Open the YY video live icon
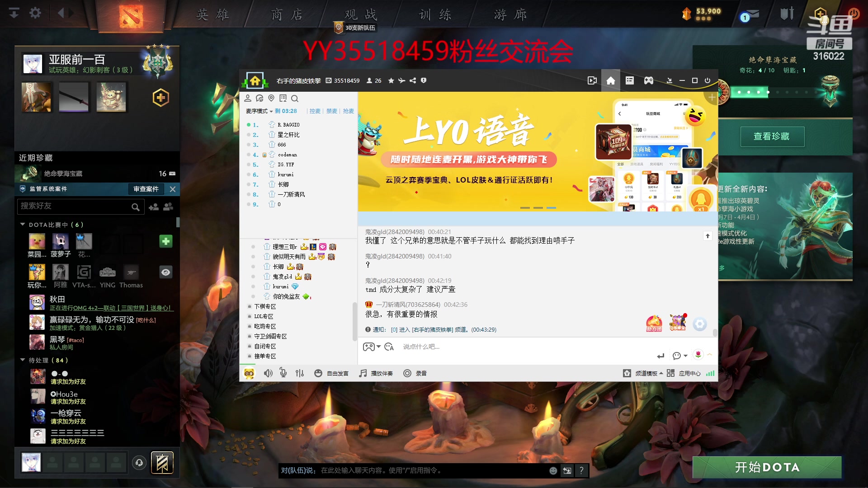This screenshot has height=488, width=868. pyautogui.click(x=592, y=80)
